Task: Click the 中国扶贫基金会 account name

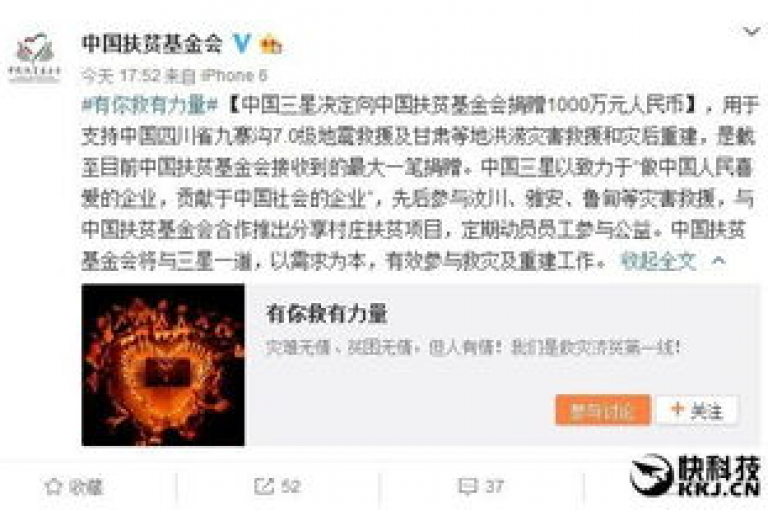Action: click(152, 43)
